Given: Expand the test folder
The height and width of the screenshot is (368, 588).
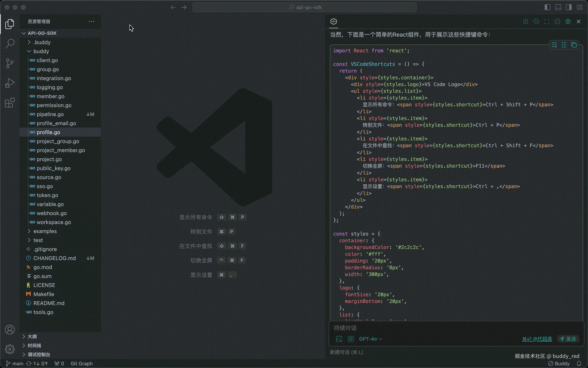Looking at the screenshot, I should click(60, 240).
